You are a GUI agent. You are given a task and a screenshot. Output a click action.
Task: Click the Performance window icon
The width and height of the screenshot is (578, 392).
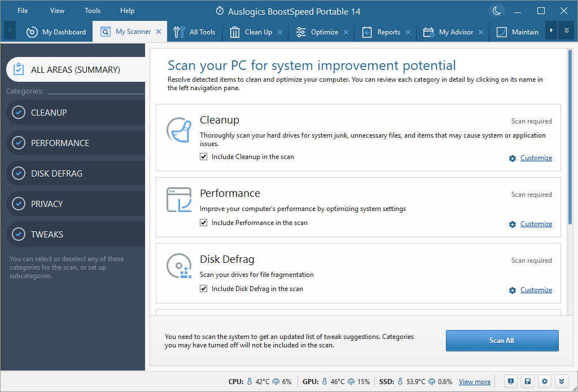click(179, 200)
